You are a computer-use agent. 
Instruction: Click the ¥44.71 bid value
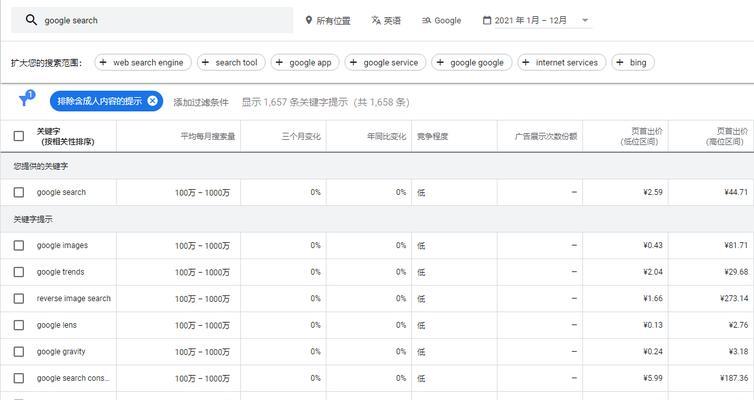[x=736, y=192]
